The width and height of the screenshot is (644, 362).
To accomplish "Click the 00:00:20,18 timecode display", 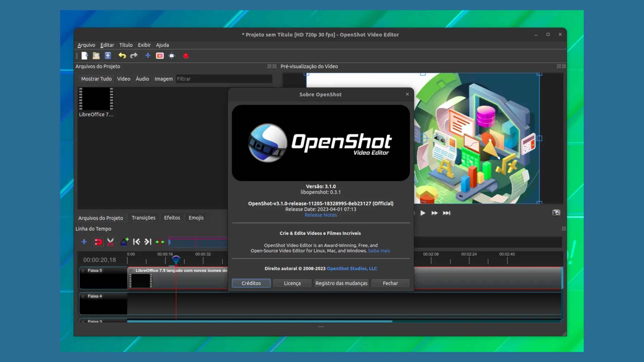I will point(100,260).
